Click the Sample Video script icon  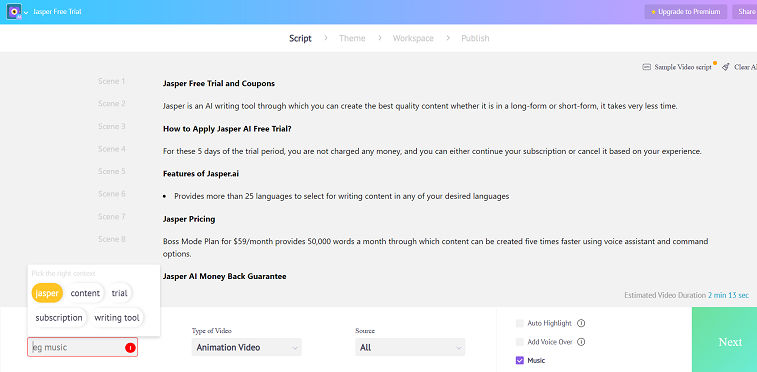point(646,67)
